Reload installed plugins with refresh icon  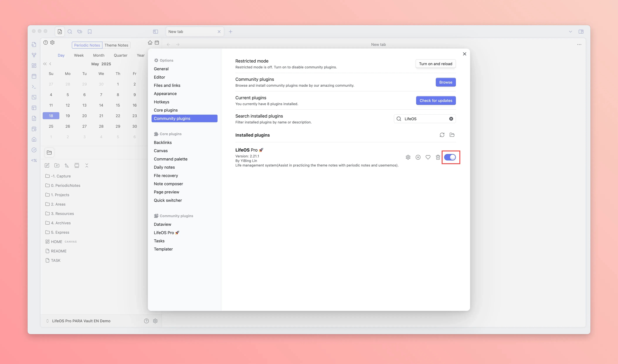[442, 135]
